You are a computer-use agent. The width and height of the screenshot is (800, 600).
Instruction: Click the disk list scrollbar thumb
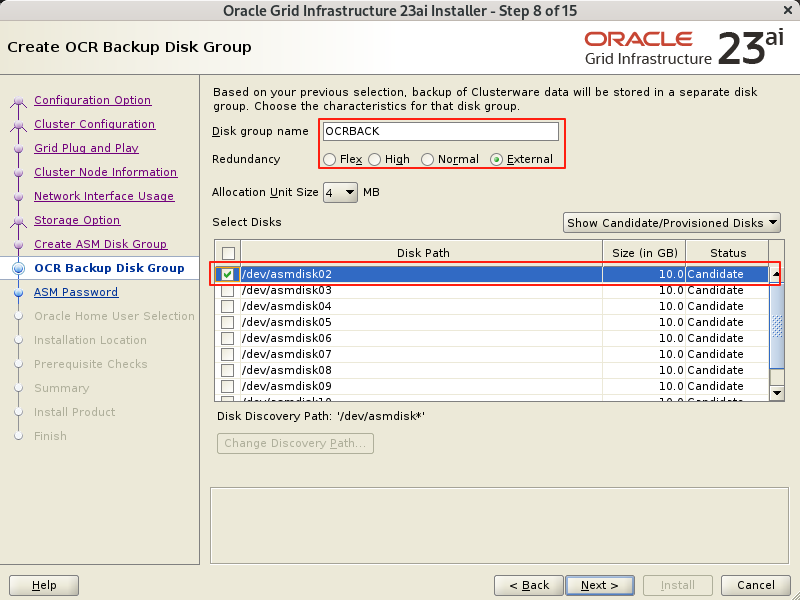click(777, 326)
